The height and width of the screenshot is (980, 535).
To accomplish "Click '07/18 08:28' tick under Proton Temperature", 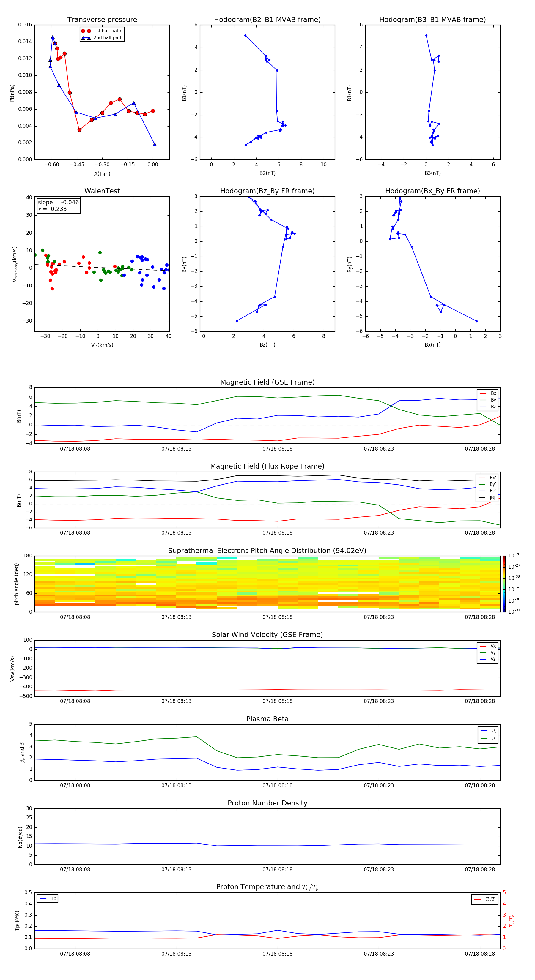I will (x=480, y=954).
